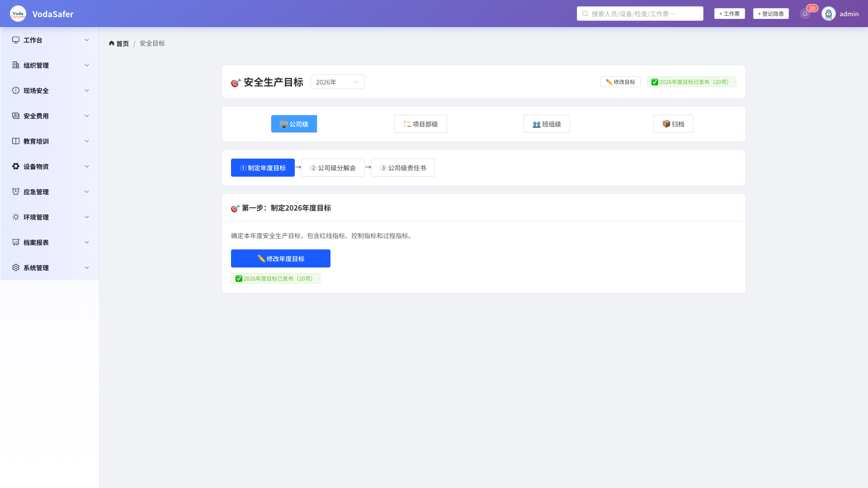Click the target icon beside 安全生产目标 title
868x488 pixels.
[x=236, y=83]
